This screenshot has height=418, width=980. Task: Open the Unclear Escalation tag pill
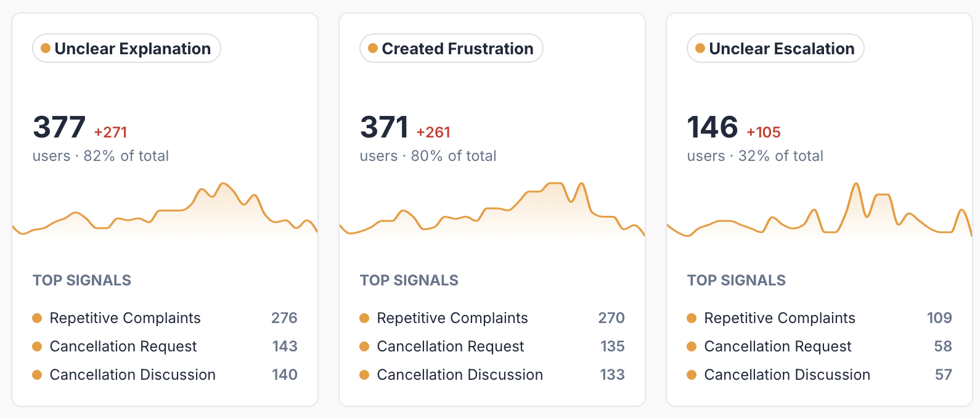pyautogui.click(x=775, y=48)
